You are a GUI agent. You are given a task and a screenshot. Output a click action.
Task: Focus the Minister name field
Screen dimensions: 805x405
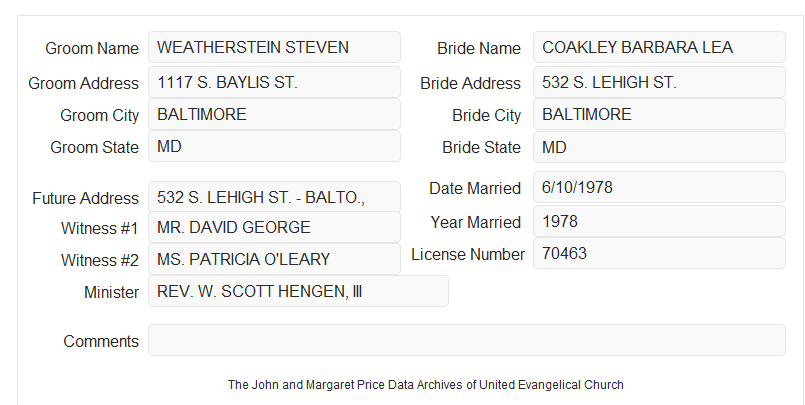(x=298, y=291)
